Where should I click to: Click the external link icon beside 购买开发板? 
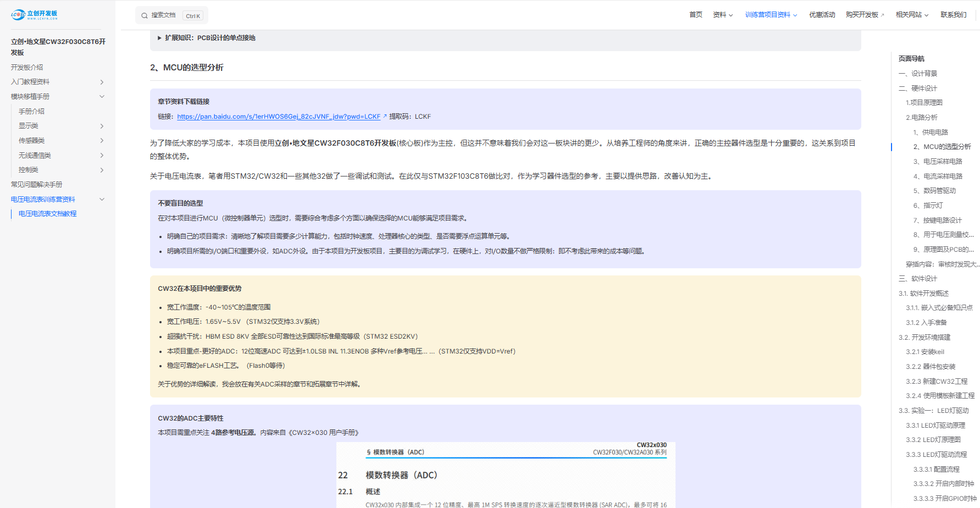pos(883,15)
